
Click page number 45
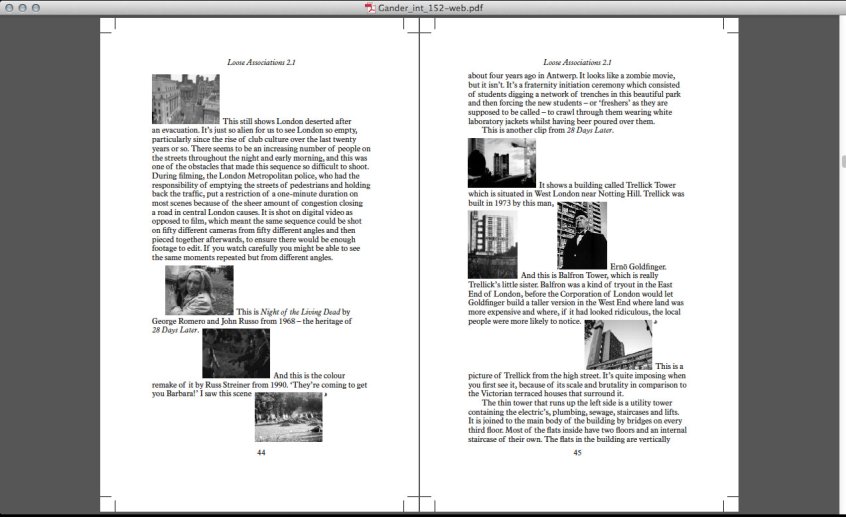click(577, 453)
